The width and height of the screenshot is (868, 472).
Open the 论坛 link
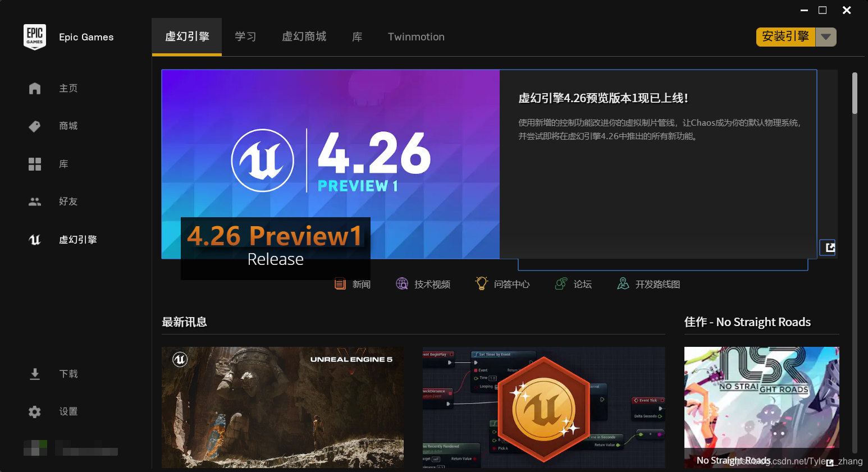(583, 285)
